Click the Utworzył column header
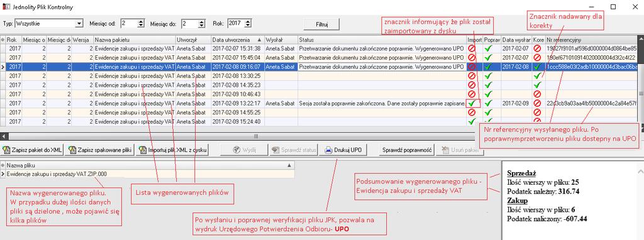Viewport: 644px width, 240px height. (x=193, y=40)
